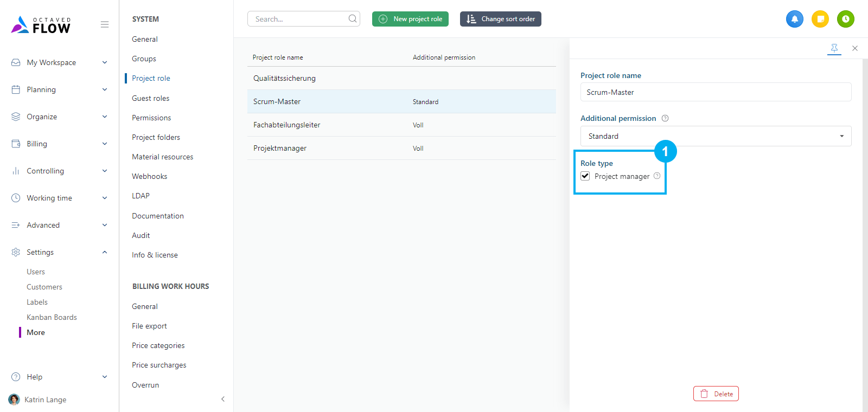Collapse the settings submenu with the left arrow
The width and height of the screenshot is (868, 412).
223,399
